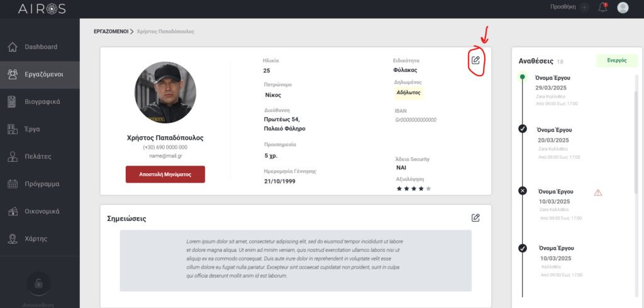
Task: Click the star rating under Αξιολόγηση
Action: [x=413, y=188]
